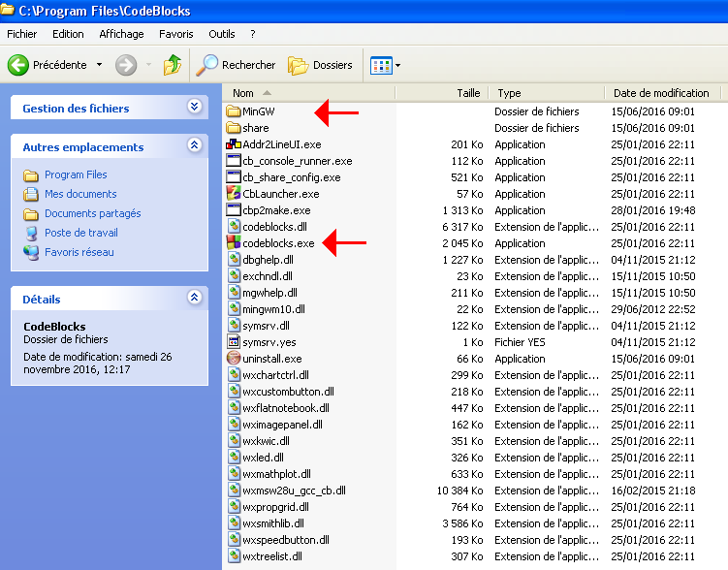Go to Program Files link
This screenshot has height=570, width=728.
76,174
